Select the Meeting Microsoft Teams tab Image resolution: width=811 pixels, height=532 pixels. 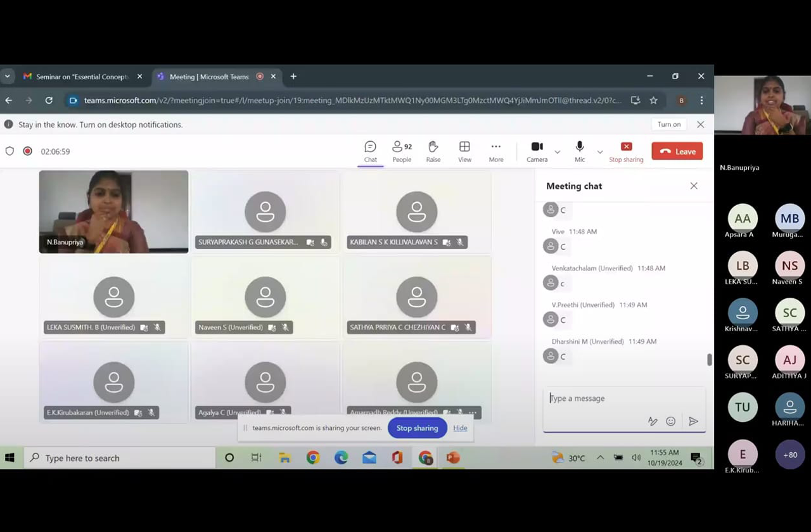(x=209, y=77)
